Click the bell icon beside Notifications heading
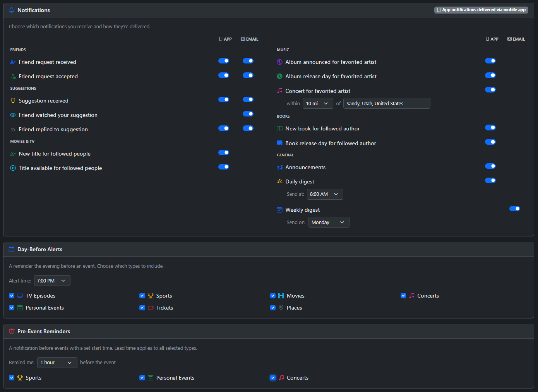This screenshot has width=538, height=392. click(12, 10)
